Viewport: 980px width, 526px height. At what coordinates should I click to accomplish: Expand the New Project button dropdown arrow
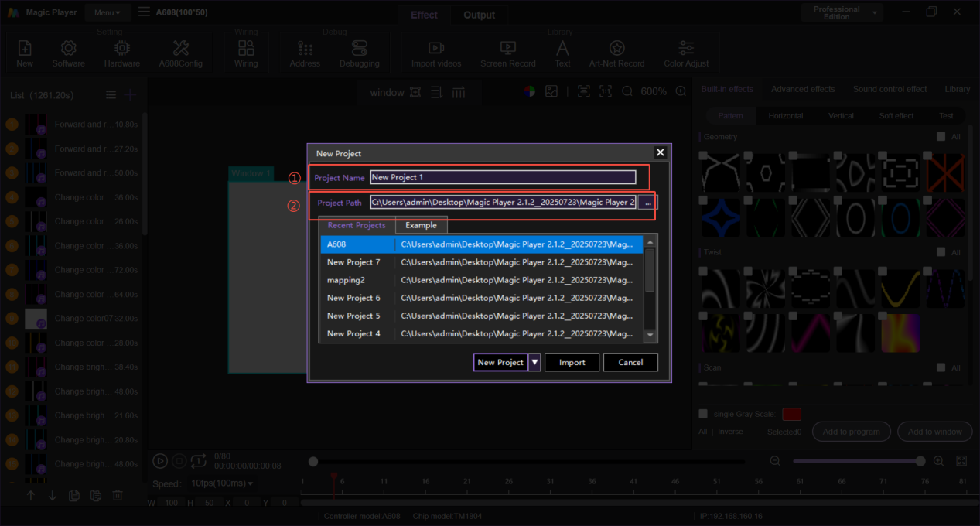[x=534, y=362]
